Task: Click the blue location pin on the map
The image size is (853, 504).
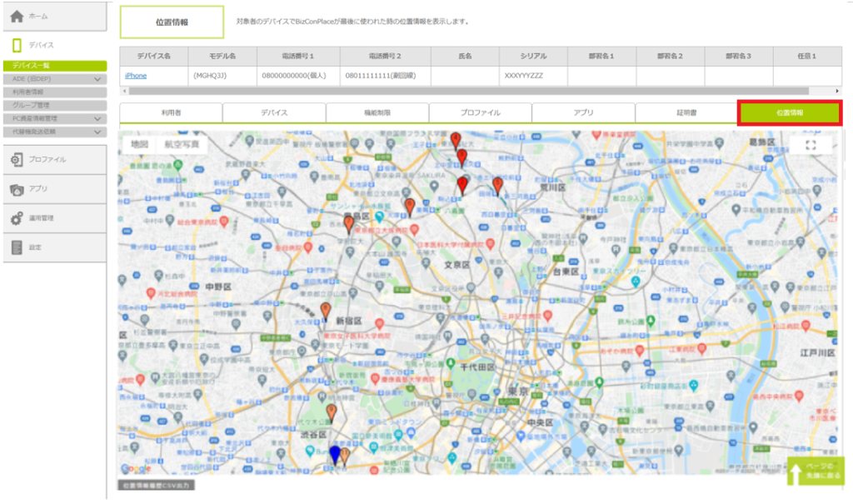Action: click(x=335, y=453)
